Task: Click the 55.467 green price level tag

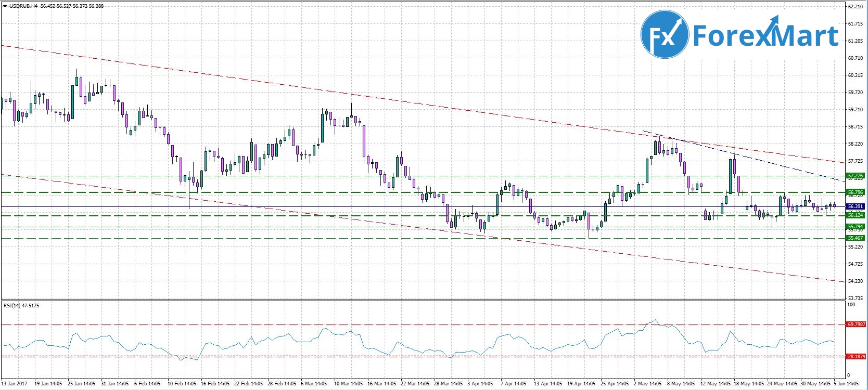Action: pyautogui.click(x=856, y=238)
